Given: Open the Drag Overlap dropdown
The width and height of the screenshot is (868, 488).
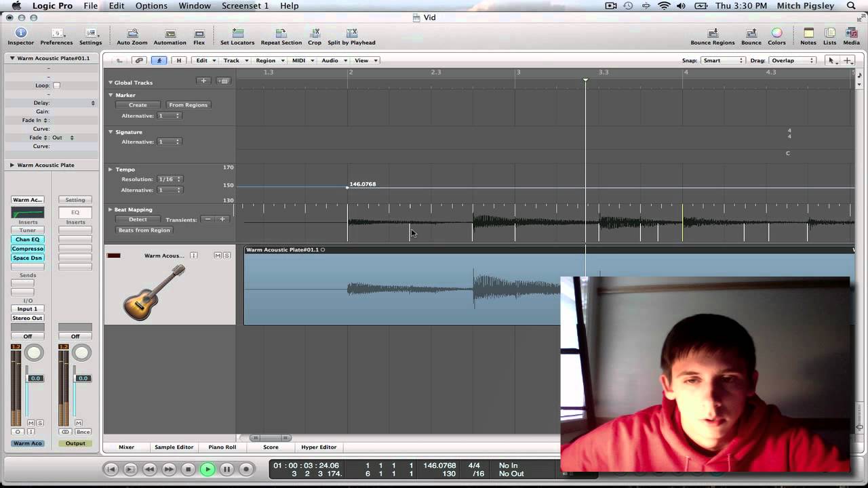Looking at the screenshot, I should pyautogui.click(x=792, y=60).
